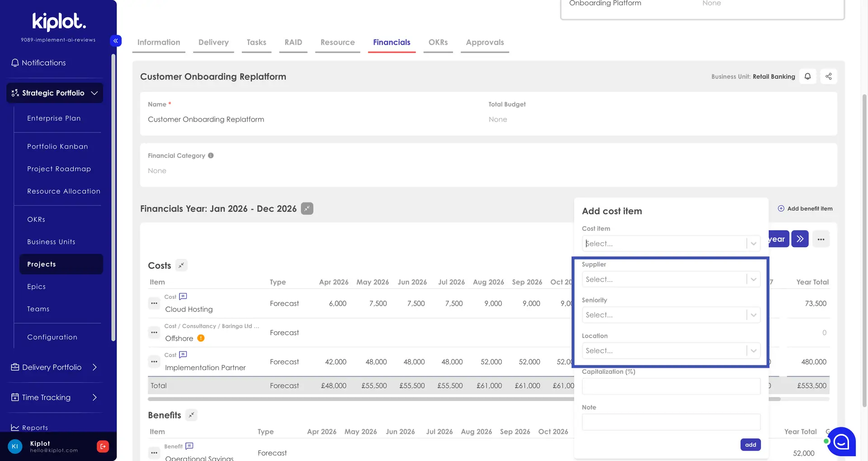The image size is (868, 461).
Task: Open the comment icon on Operational Savings benefit
Action: 189,446
